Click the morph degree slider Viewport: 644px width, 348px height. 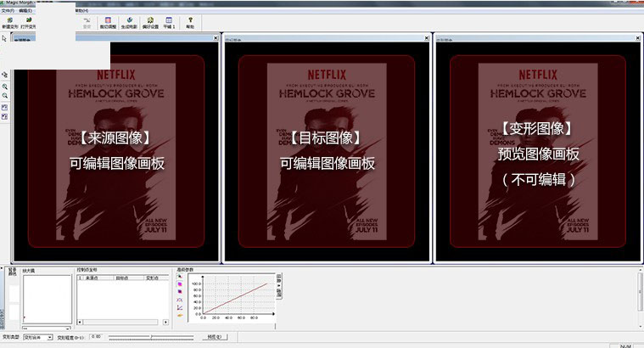(x=151, y=337)
